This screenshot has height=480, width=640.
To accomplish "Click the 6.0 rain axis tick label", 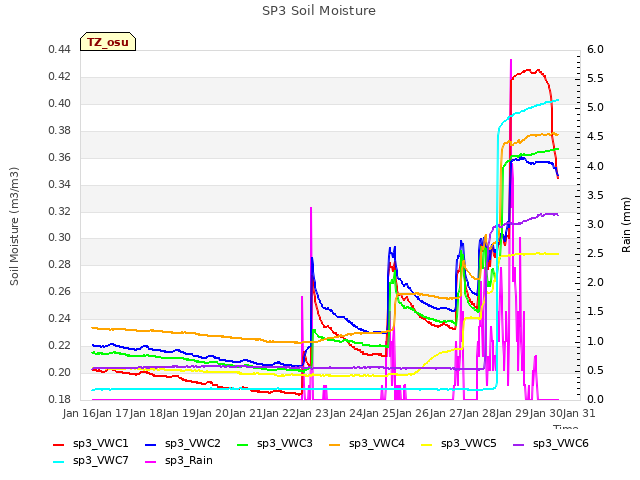I will 595,49.
